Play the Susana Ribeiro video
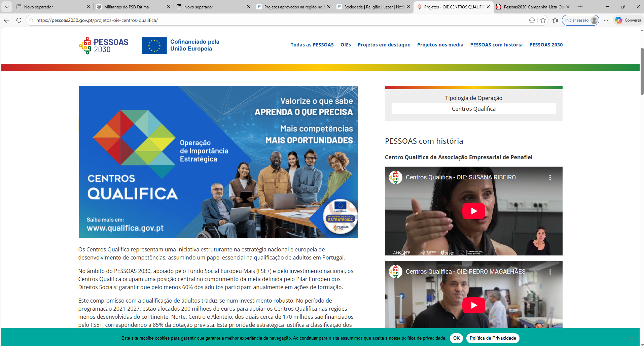The width and height of the screenshot is (644, 346). tap(473, 211)
